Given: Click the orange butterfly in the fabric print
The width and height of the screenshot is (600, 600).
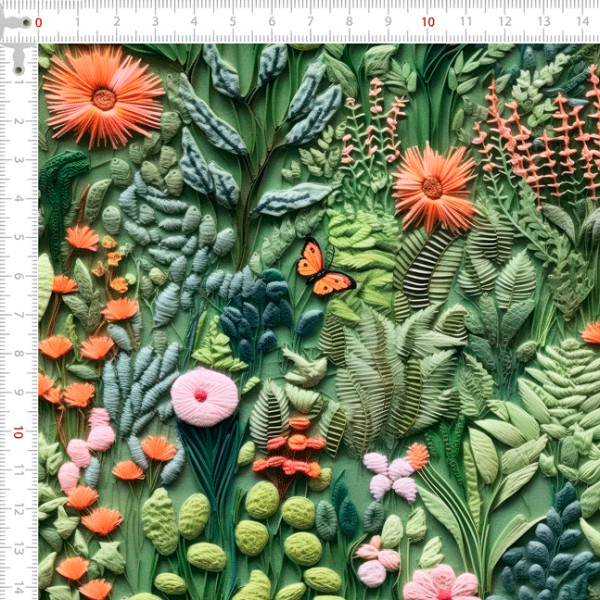Looking at the screenshot, I should point(325,266).
